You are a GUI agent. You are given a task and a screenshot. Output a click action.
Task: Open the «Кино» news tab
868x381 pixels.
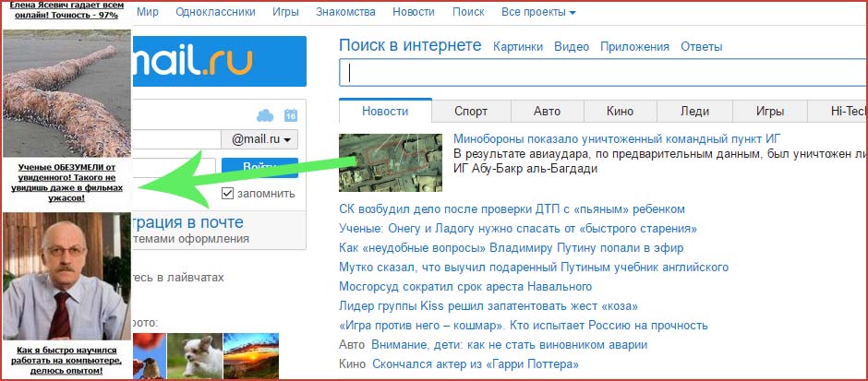coord(620,111)
